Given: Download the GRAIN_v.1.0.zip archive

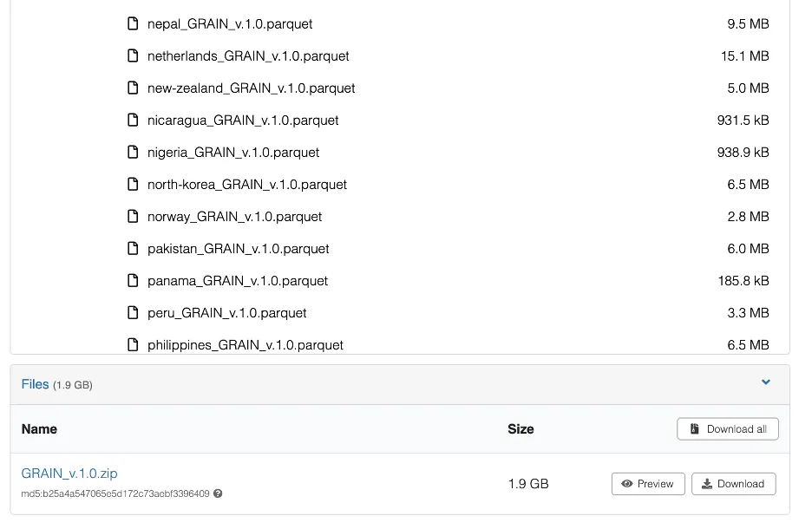Looking at the screenshot, I should 733,484.
